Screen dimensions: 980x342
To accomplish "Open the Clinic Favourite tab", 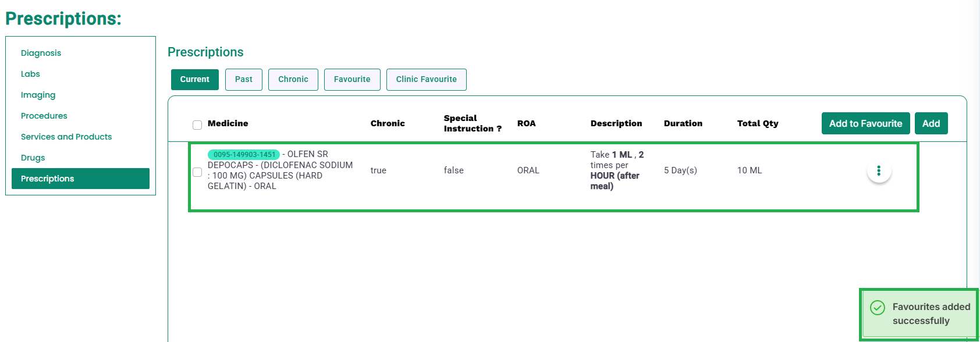I will 427,80.
